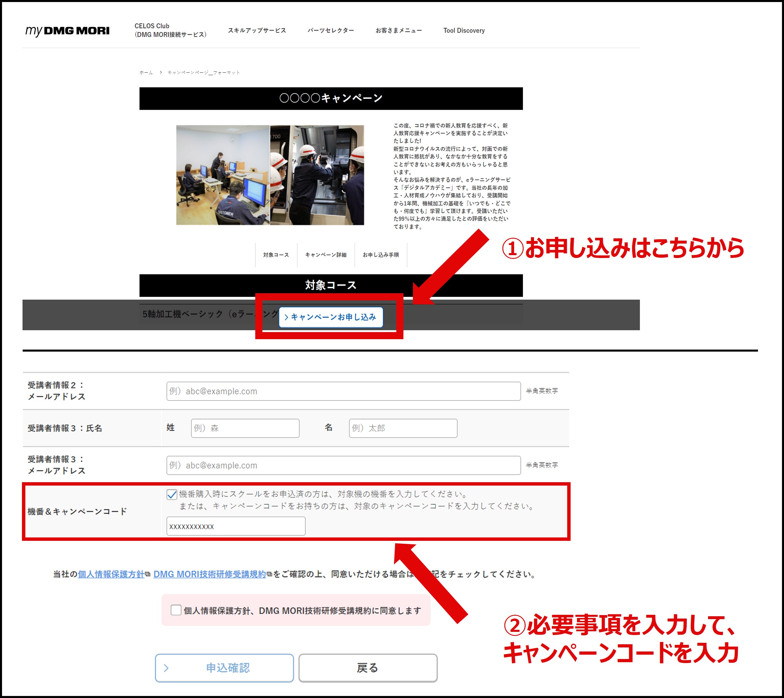Jump to お申し込み手順 section tab

[x=381, y=255]
